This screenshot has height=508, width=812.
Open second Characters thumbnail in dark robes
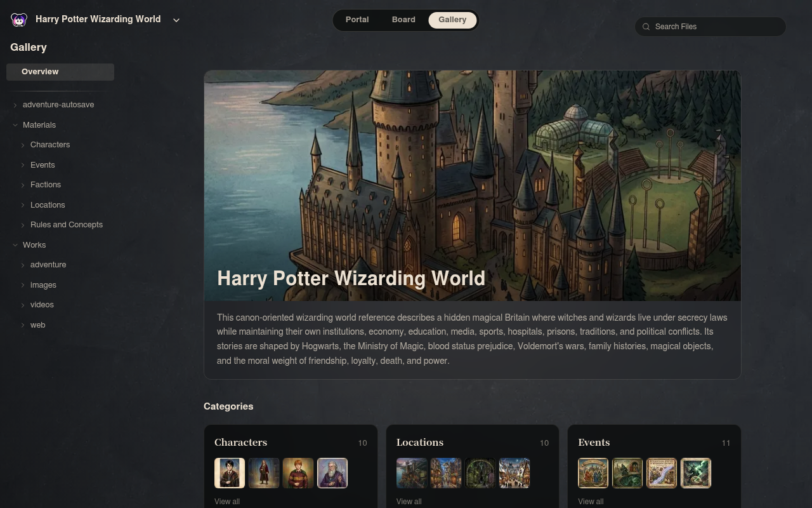[264, 473]
